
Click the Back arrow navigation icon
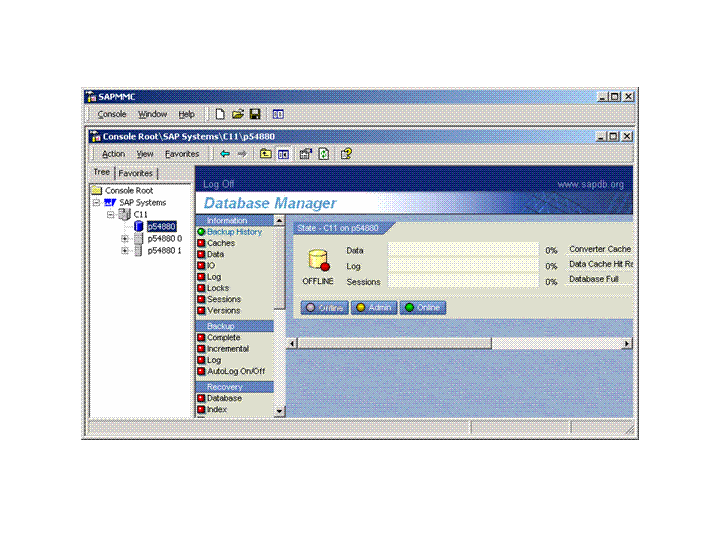pyautogui.click(x=225, y=154)
